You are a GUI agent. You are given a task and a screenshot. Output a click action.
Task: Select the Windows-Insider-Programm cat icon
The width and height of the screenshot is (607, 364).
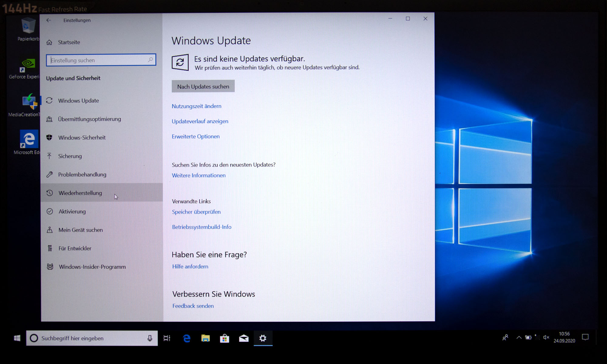click(x=50, y=267)
